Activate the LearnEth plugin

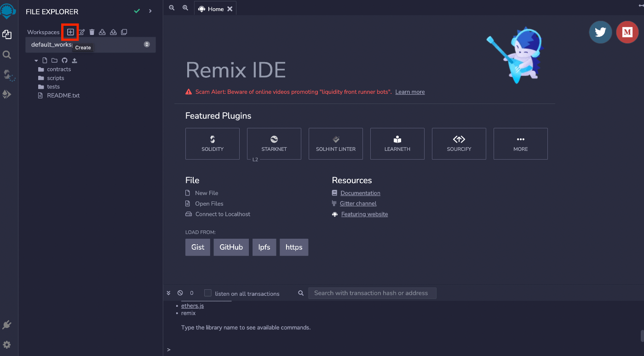coord(397,144)
